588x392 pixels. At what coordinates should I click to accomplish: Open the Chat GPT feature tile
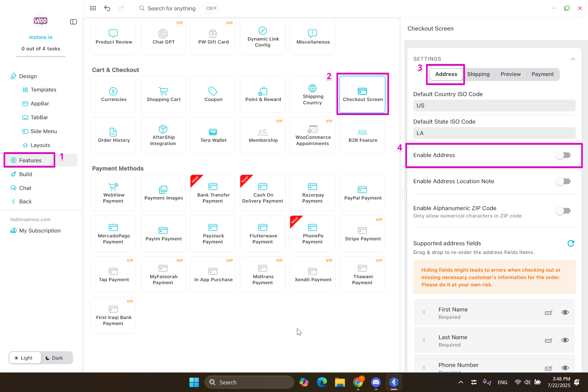coord(163,37)
